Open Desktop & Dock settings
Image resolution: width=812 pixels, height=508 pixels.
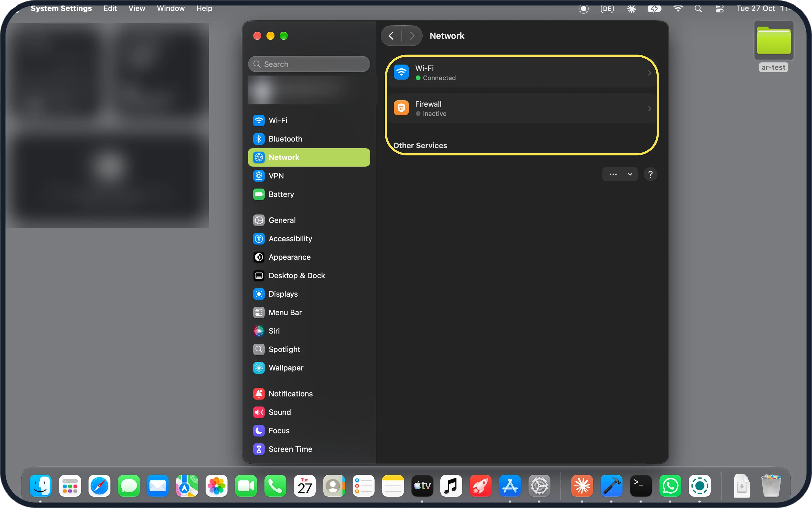[309, 276]
